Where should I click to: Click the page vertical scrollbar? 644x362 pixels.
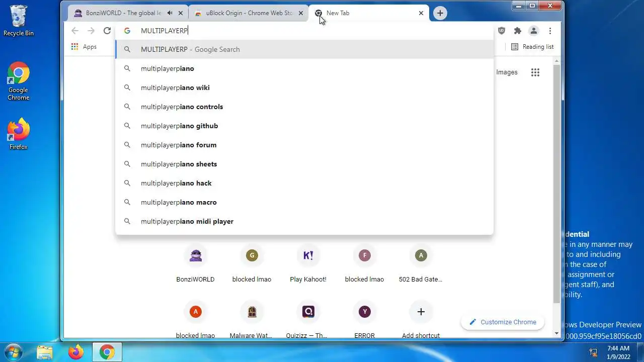point(556,183)
